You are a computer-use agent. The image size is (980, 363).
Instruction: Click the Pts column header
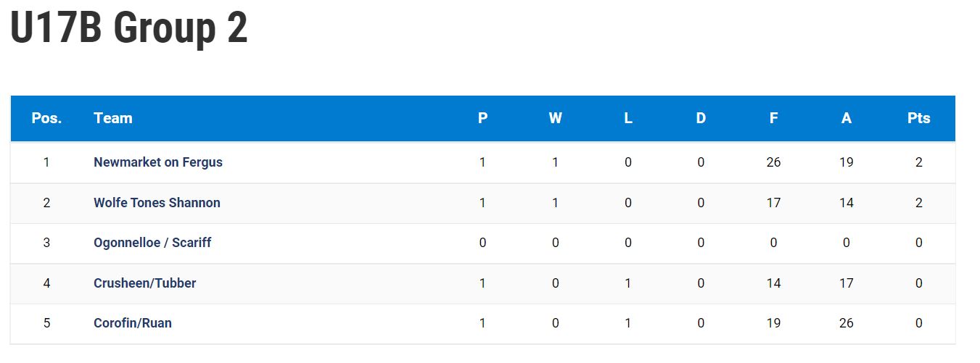[x=919, y=118]
